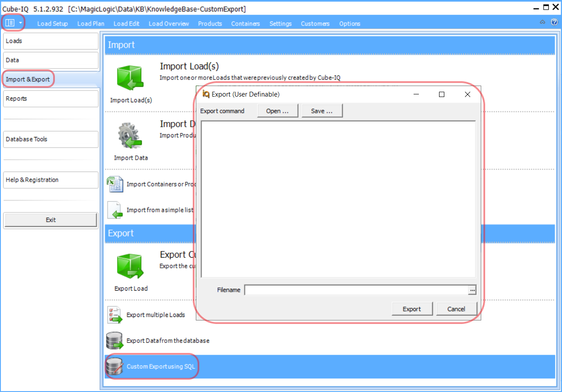Click the Exit button in the sidebar

coord(51,220)
